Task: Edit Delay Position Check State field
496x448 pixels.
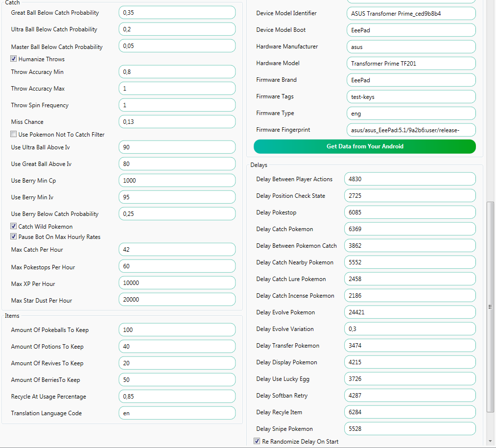Action: click(x=410, y=195)
